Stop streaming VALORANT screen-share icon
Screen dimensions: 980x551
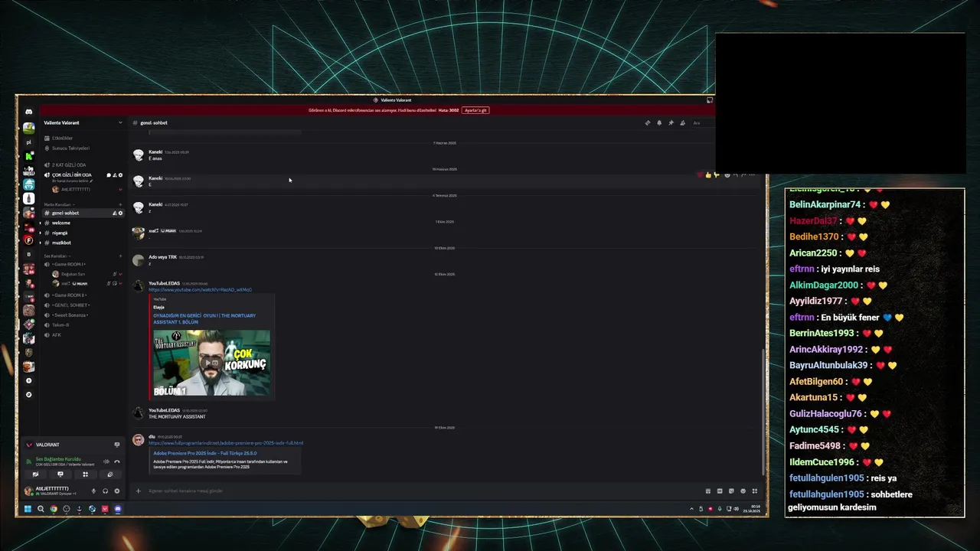[x=117, y=445]
